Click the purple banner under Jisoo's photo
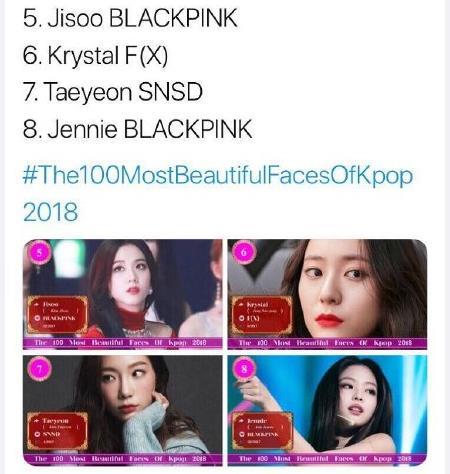The height and width of the screenshot is (474, 450). point(123,343)
